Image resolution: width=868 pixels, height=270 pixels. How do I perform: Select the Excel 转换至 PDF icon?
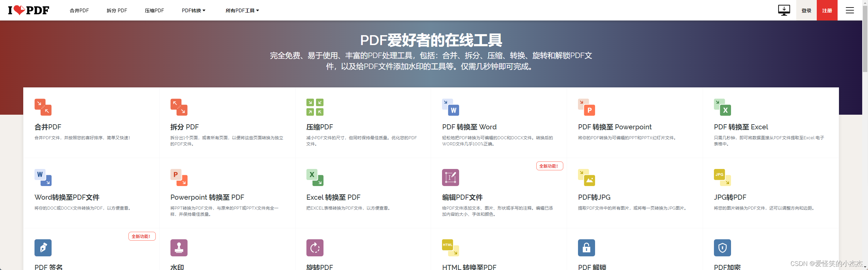[x=315, y=177]
